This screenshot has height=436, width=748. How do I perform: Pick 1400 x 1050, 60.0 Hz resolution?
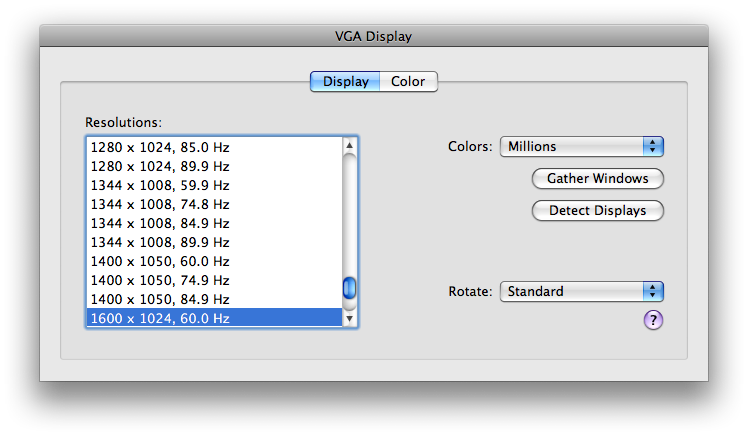215,261
